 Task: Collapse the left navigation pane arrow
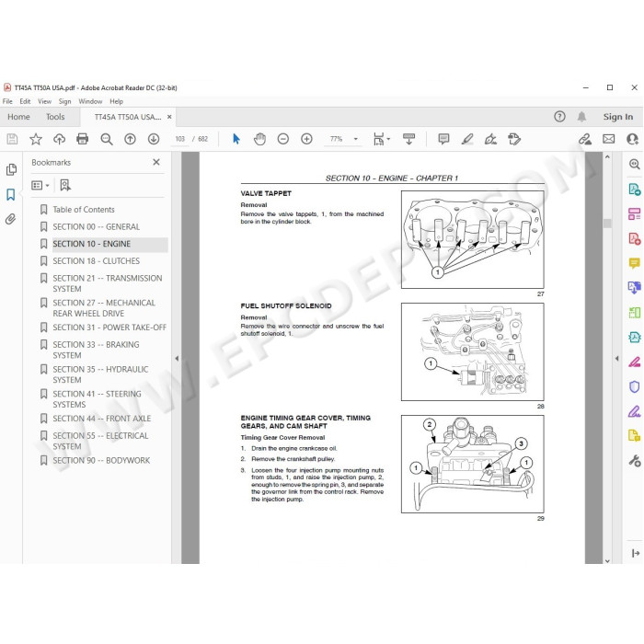pyautogui.click(x=177, y=358)
